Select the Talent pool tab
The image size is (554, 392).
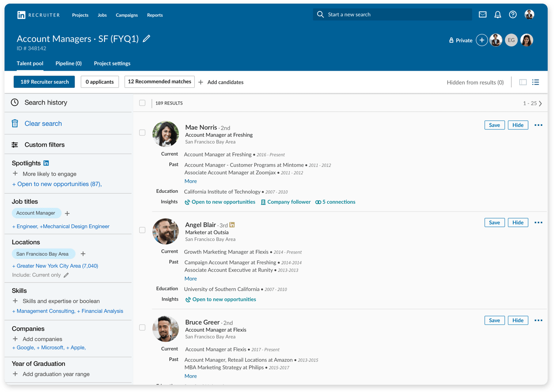click(30, 63)
